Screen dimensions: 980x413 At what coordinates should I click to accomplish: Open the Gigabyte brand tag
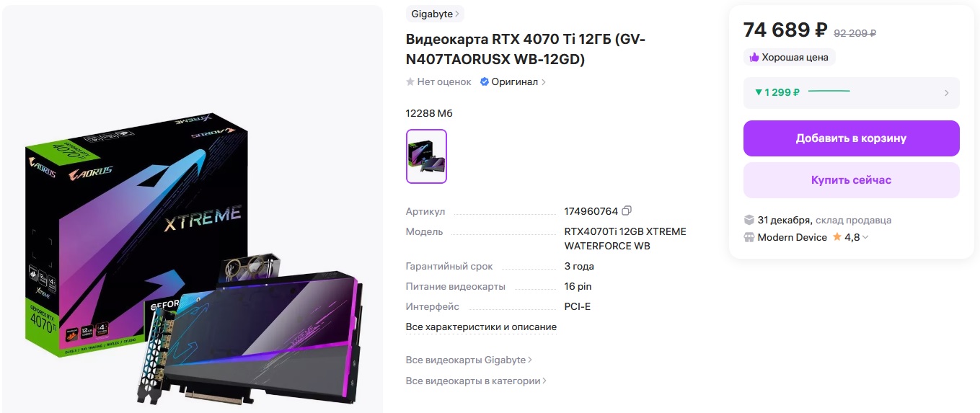point(435,14)
